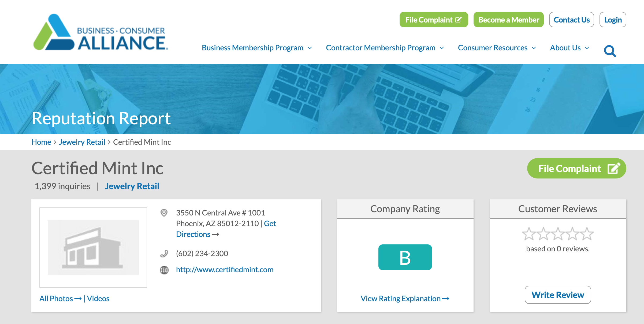Viewport: 644px width, 324px height.
Task: Click Become a Member button
Action: point(508,20)
